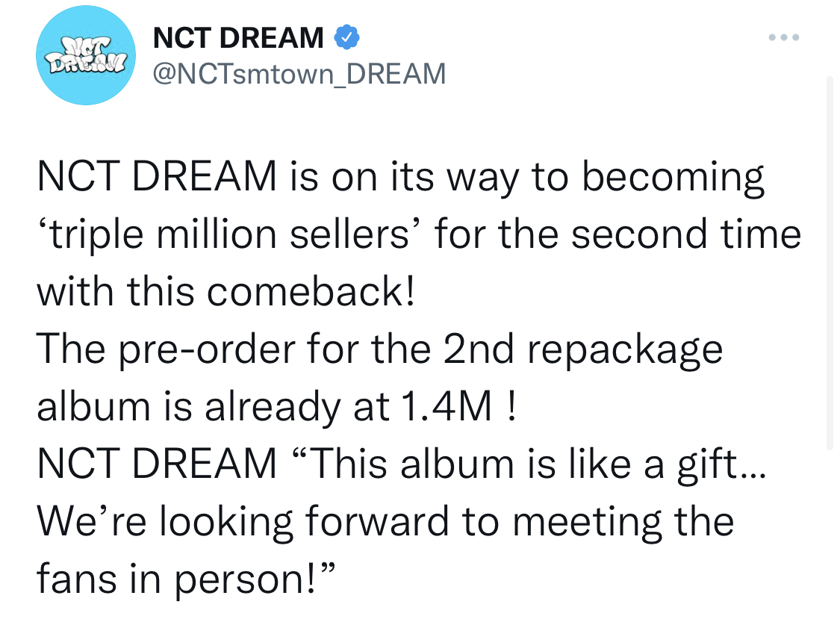Click the NCT DREAM display name

238,38
